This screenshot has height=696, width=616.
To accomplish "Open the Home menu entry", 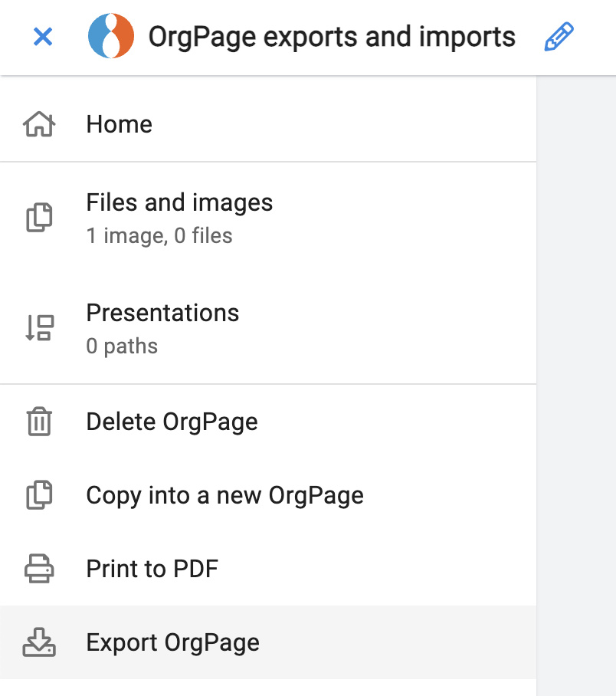I will click(120, 123).
